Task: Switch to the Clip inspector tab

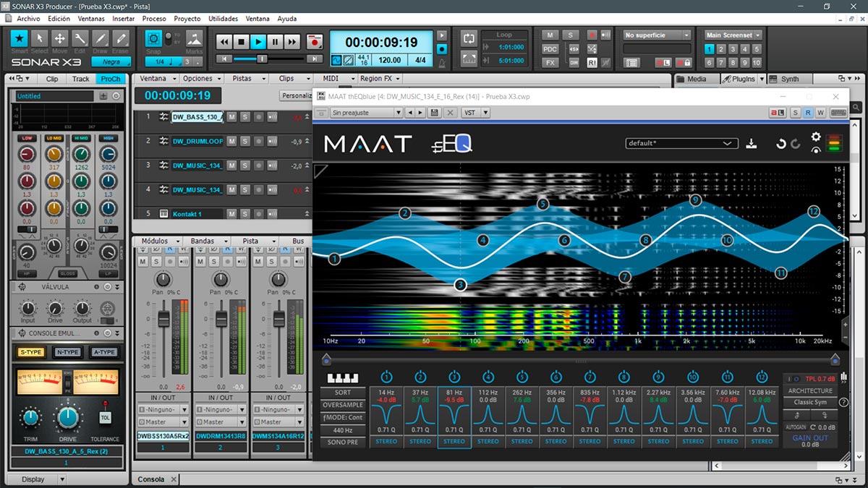Action: 52,79
